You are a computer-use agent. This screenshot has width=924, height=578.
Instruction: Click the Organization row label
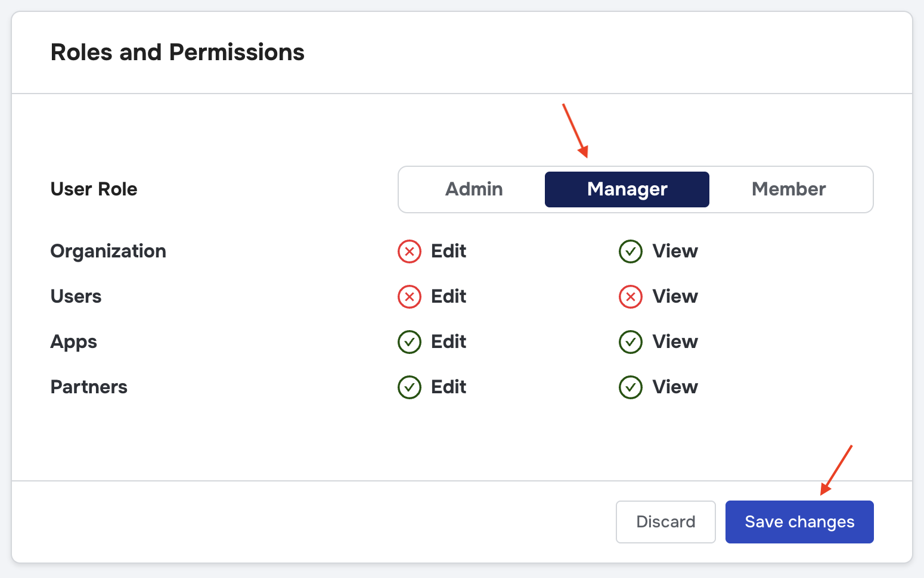108,251
